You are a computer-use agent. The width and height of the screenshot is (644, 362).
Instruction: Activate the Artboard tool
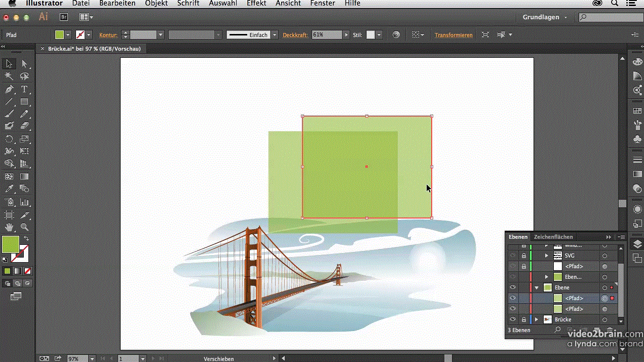(x=9, y=215)
